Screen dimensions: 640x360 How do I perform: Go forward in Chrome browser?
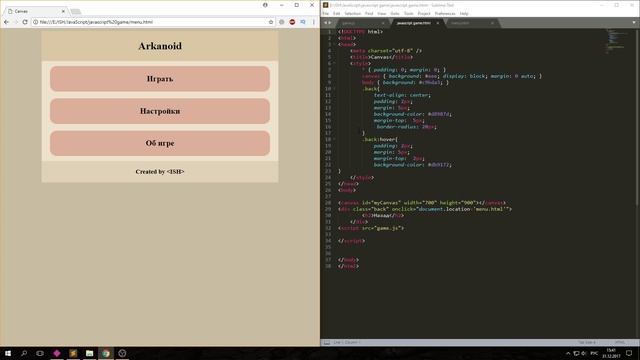coord(16,22)
